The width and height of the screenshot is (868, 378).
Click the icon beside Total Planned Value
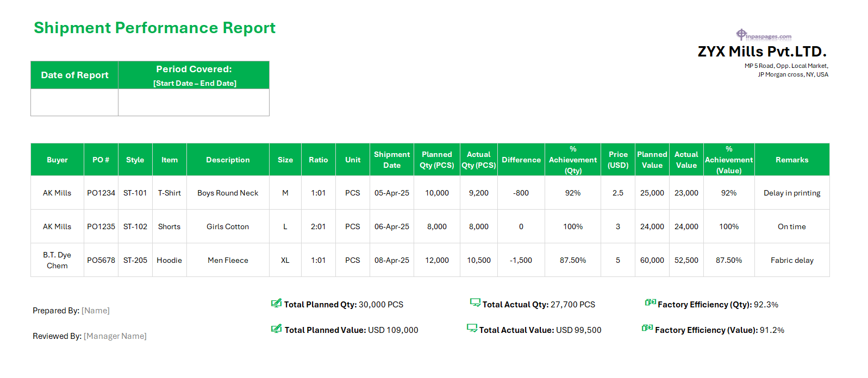pyautogui.click(x=276, y=329)
